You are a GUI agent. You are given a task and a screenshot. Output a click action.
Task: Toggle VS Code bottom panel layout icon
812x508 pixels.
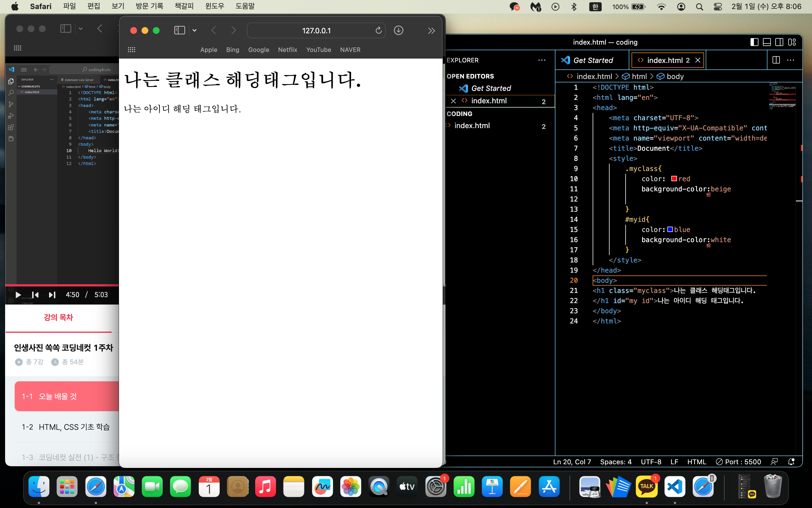click(x=767, y=42)
